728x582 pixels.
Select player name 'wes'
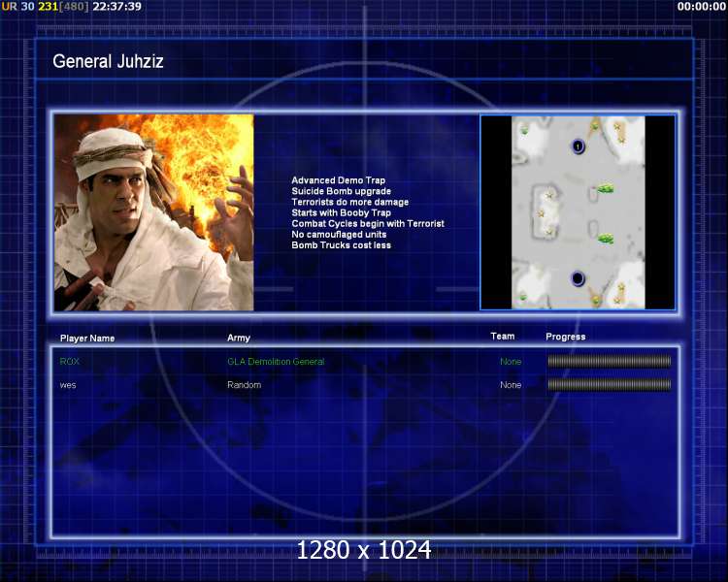point(68,385)
